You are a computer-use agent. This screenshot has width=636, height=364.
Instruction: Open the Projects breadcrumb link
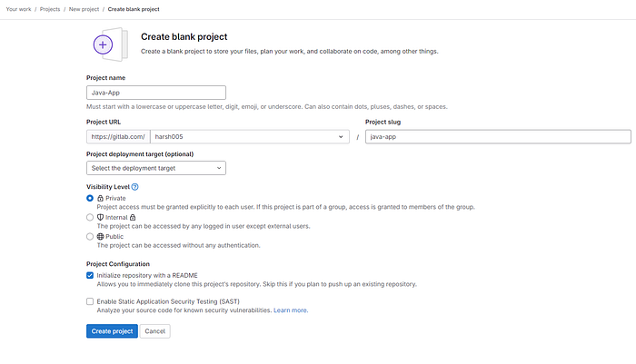click(x=50, y=9)
